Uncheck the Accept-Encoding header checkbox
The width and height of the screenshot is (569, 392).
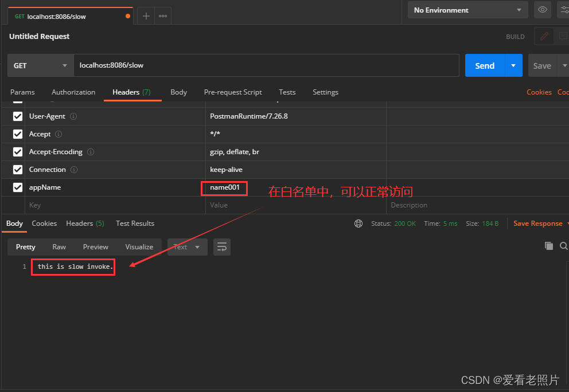[x=18, y=152]
